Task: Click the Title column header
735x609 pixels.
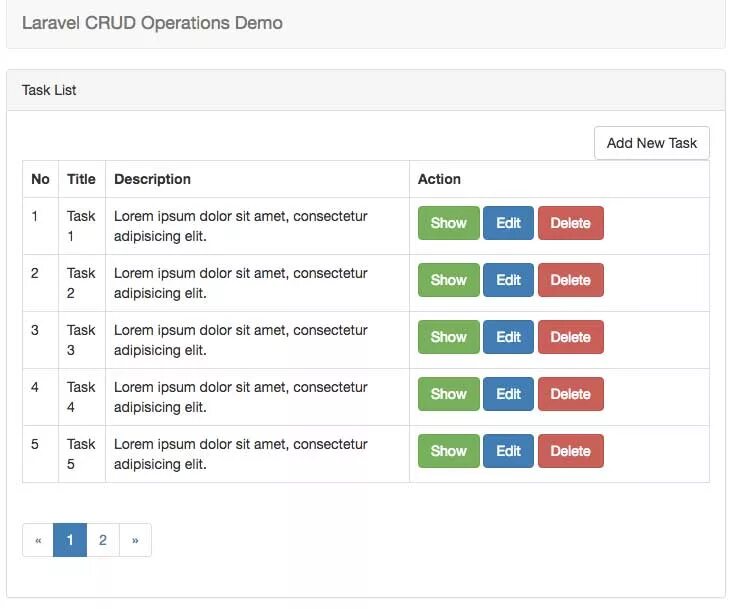Action: pyautogui.click(x=82, y=179)
